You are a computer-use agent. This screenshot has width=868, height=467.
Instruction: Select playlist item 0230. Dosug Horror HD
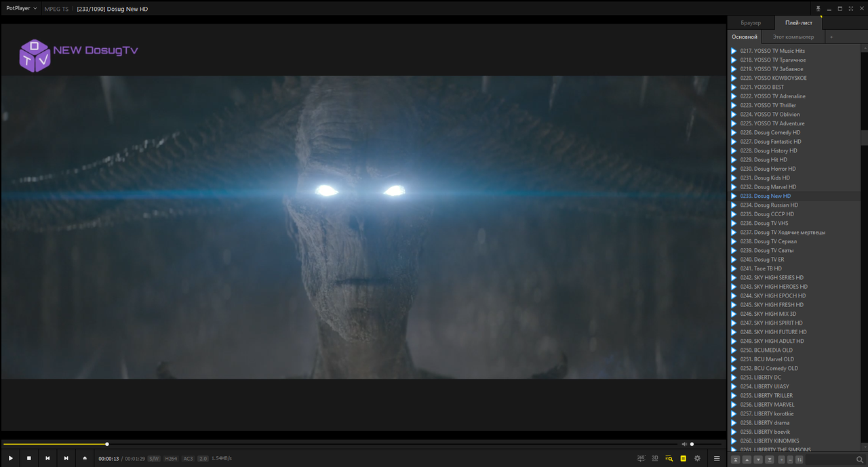point(795,169)
